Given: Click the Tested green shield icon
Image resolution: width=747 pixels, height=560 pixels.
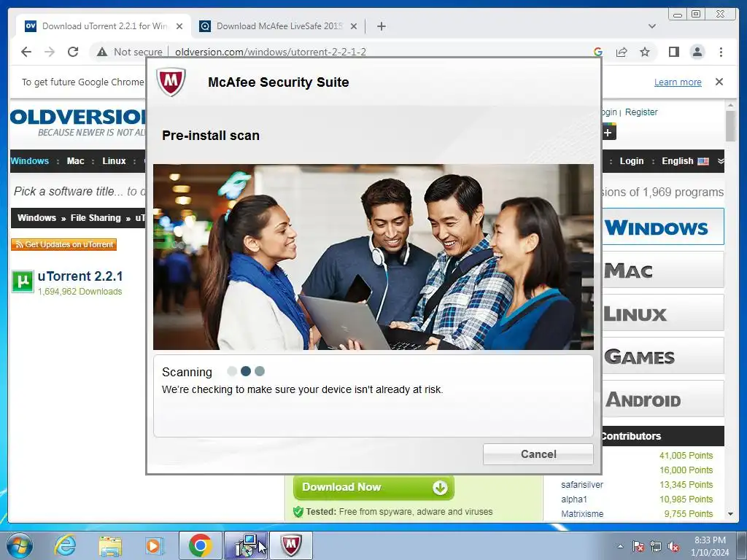Looking at the screenshot, I should [x=298, y=512].
